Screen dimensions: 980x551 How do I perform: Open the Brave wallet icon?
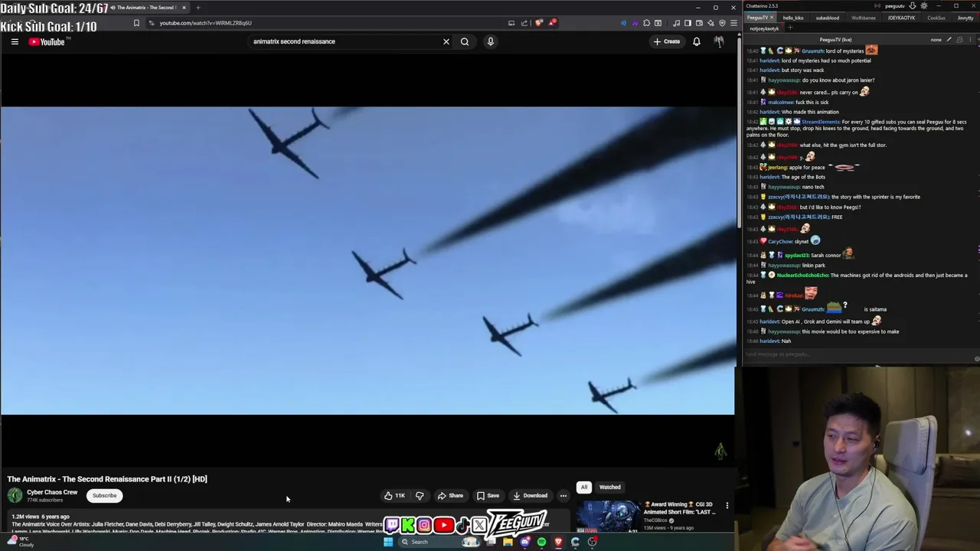click(699, 23)
